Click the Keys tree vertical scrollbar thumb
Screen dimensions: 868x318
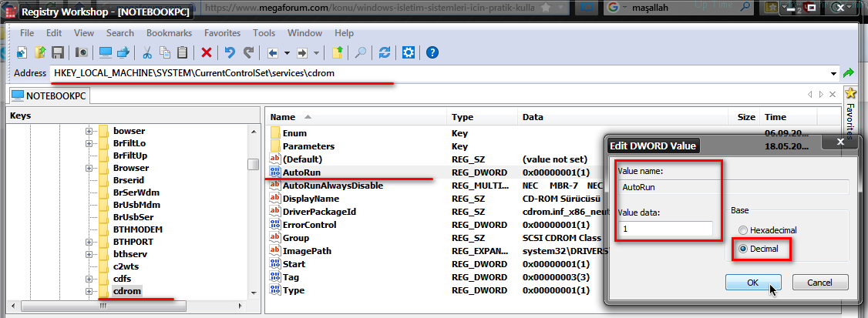(253, 164)
